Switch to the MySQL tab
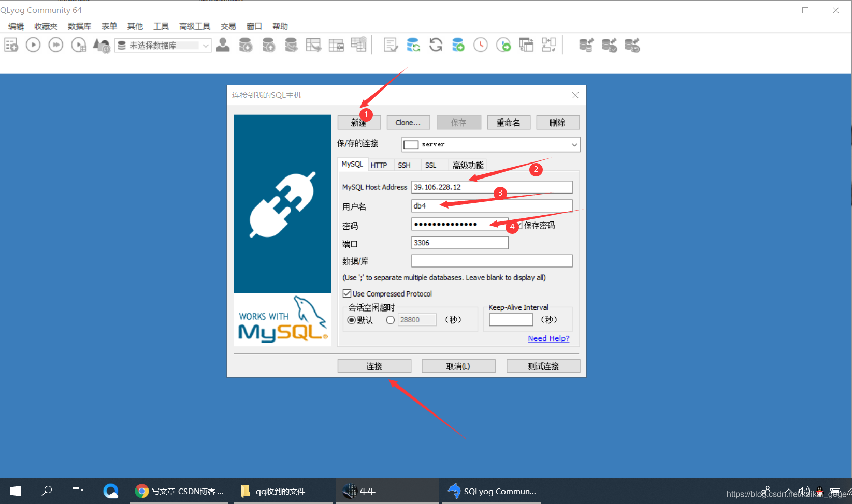 (352, 164)
